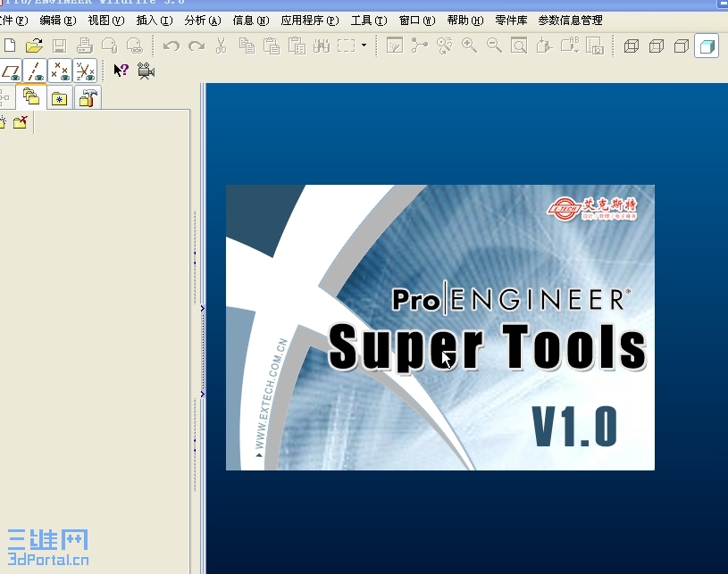Switch to the Favorites navigator tab
This screenshot has width=728, height=574.
tap(60, 98)
